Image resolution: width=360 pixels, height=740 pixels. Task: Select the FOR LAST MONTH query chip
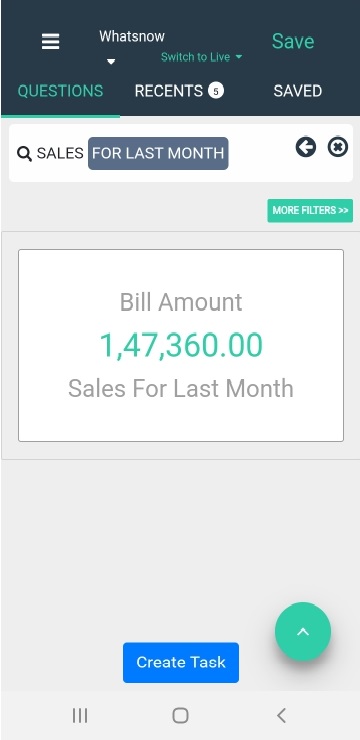(x=158, y=153)
